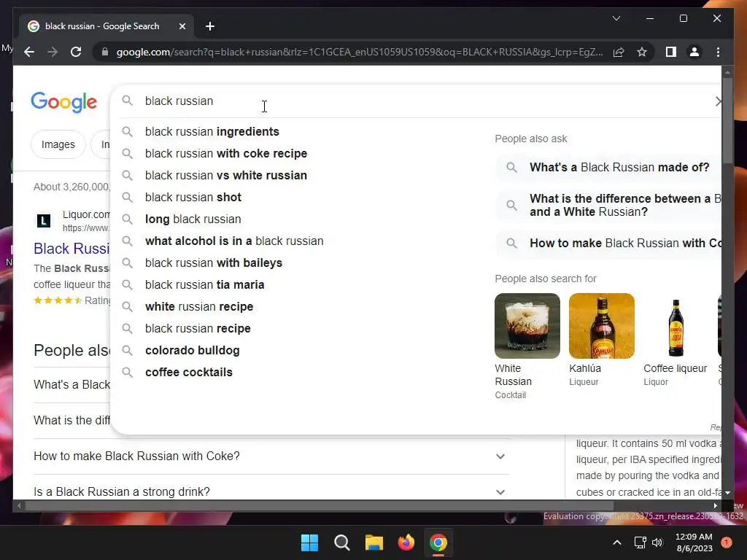Switch to the Images filter tab

click(58, 144)
